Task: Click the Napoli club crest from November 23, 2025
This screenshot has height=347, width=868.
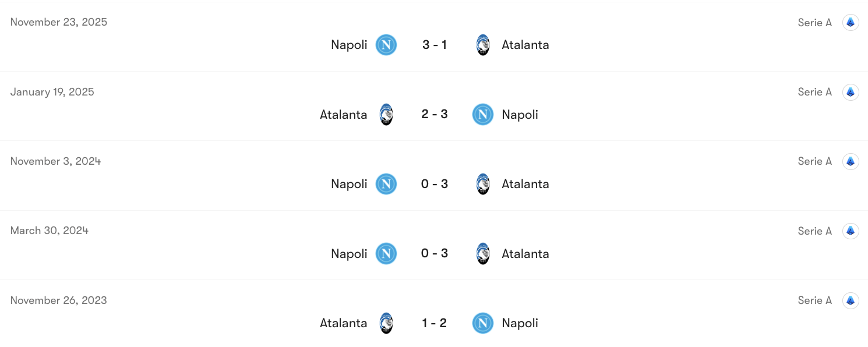Action: point(386,45)
